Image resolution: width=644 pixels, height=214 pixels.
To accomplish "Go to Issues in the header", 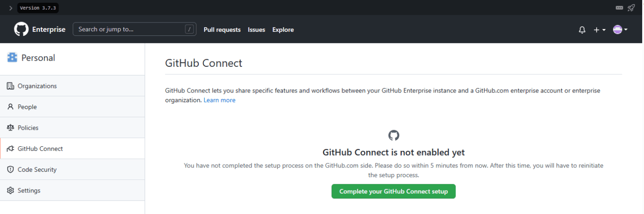I will tap(256, 29).
